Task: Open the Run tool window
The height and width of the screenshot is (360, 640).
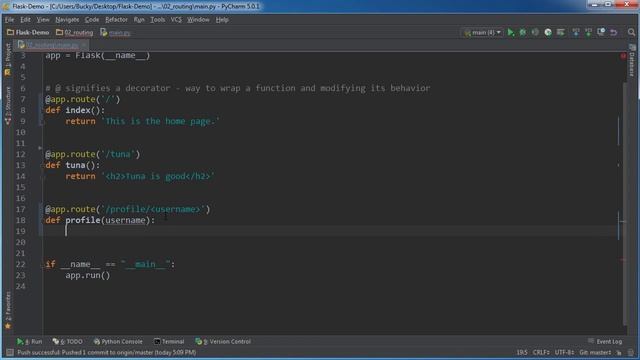Action: pyautogui.click(x=29, y=341)
